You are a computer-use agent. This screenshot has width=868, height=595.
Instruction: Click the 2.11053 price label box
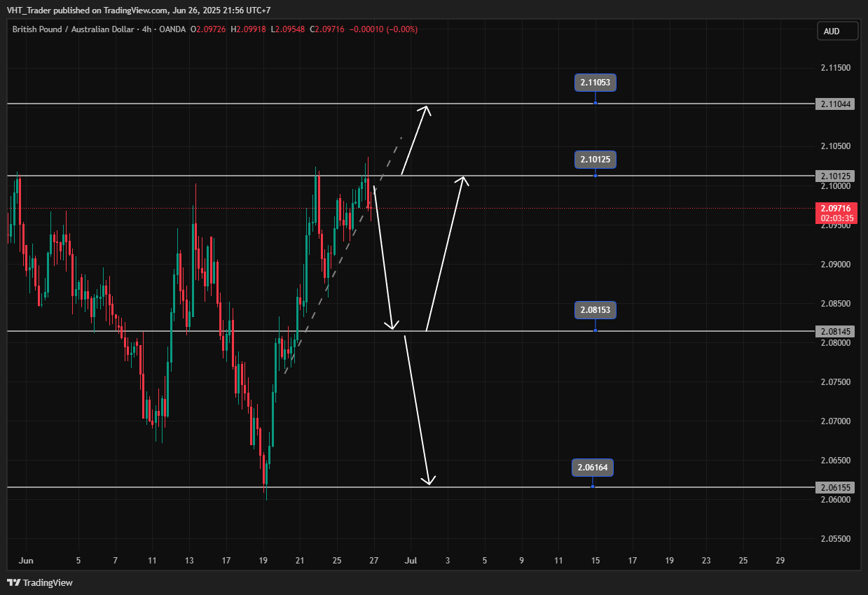point(595,83)
